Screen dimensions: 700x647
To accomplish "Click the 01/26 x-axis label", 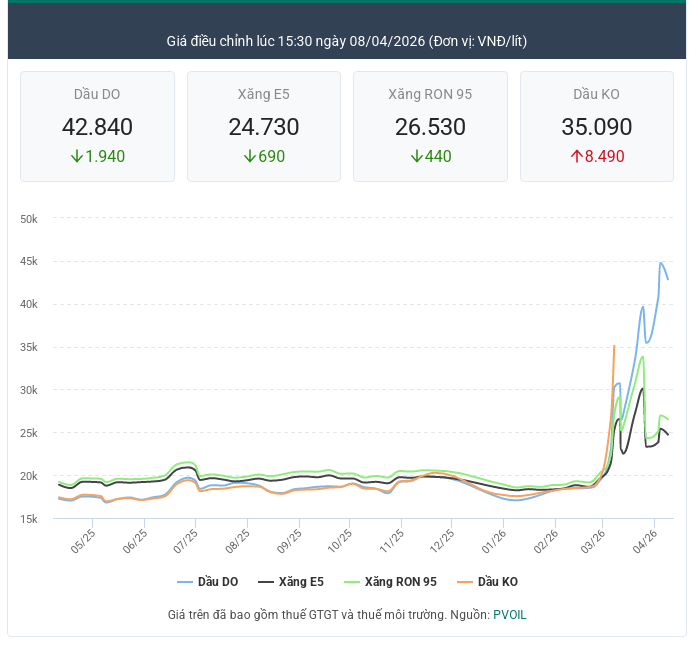I will point(494,540).
